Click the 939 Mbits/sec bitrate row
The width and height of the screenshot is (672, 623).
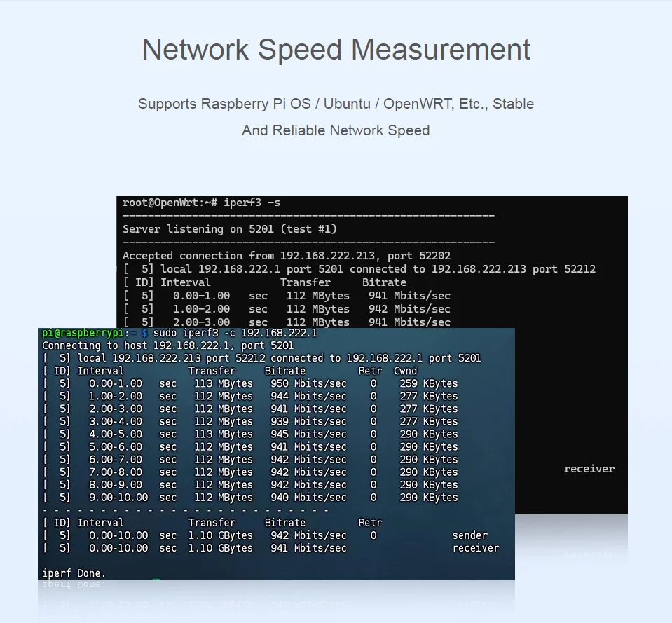pyautogui.click(x=250, y=422)
